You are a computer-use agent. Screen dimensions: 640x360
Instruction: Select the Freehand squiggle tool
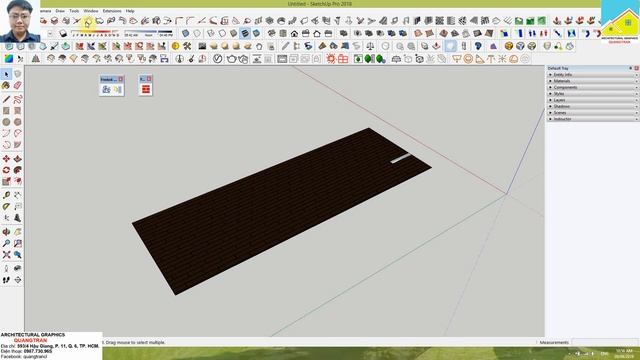tap(18, 99)
